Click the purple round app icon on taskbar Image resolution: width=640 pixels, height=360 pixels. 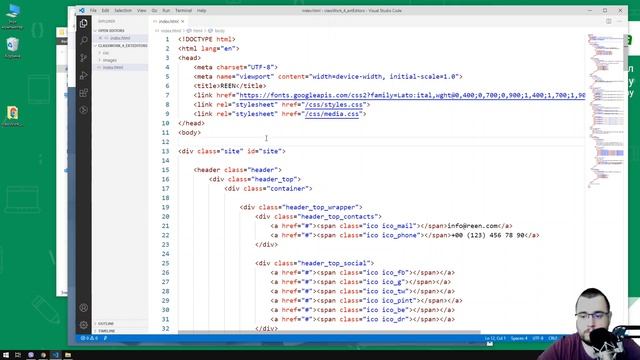(31, 355)
